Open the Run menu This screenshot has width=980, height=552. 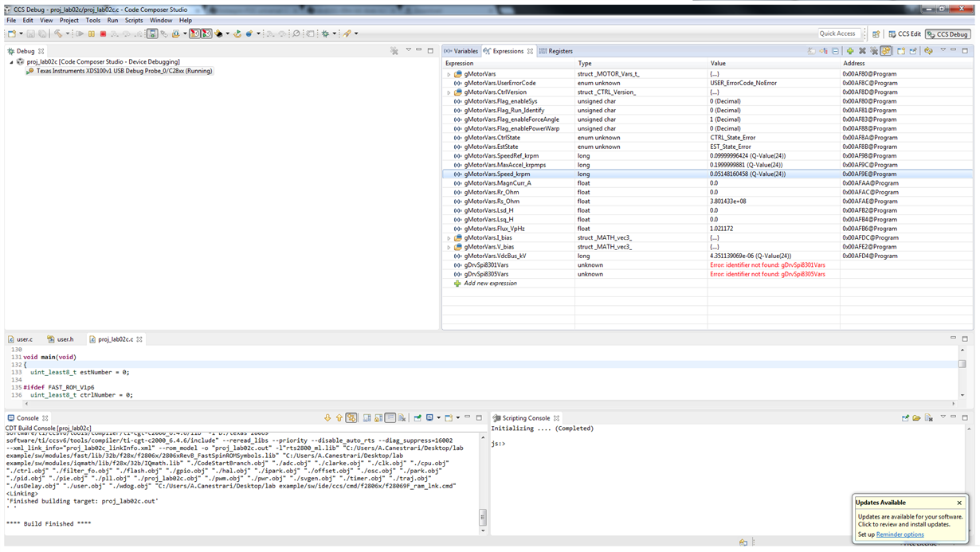point(112,20)
